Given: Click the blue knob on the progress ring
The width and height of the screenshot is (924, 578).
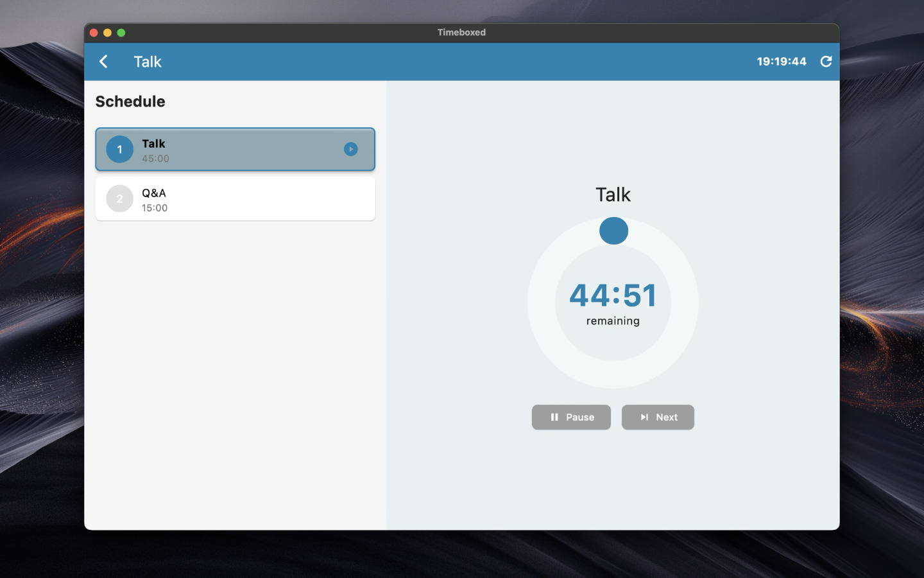Looking at the screenshot, I should click(x=613, y=231).
